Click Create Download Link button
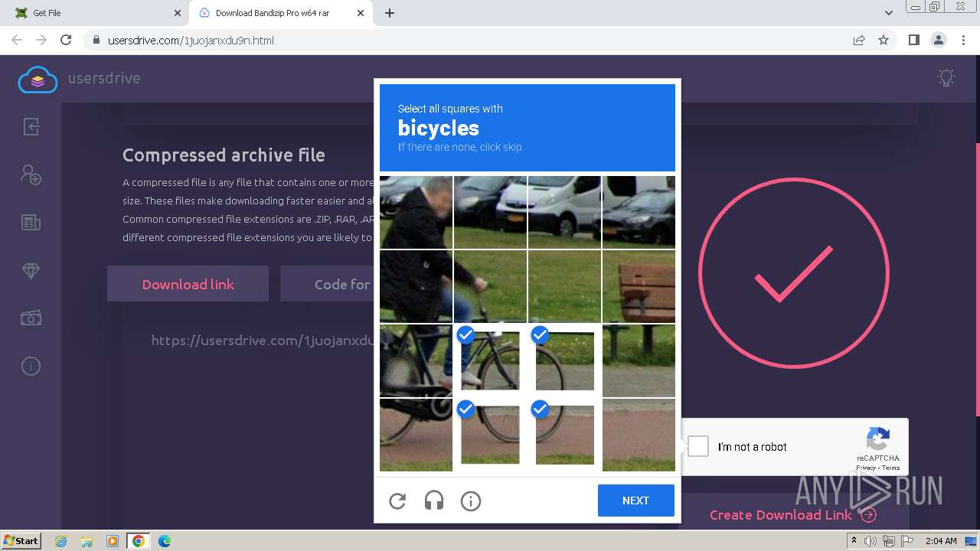The image size is (980, 551). pyautogui.click(x=792, y=515)
